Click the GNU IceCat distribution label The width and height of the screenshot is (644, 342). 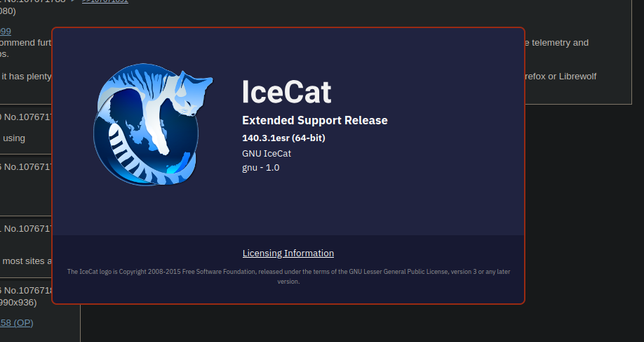coord(266,153)
